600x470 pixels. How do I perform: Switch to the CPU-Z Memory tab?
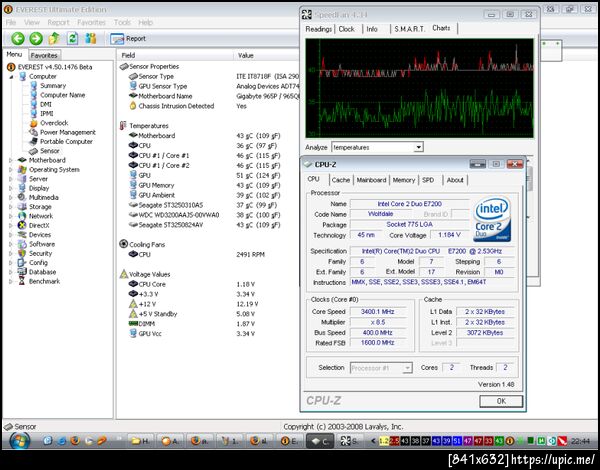404,180
